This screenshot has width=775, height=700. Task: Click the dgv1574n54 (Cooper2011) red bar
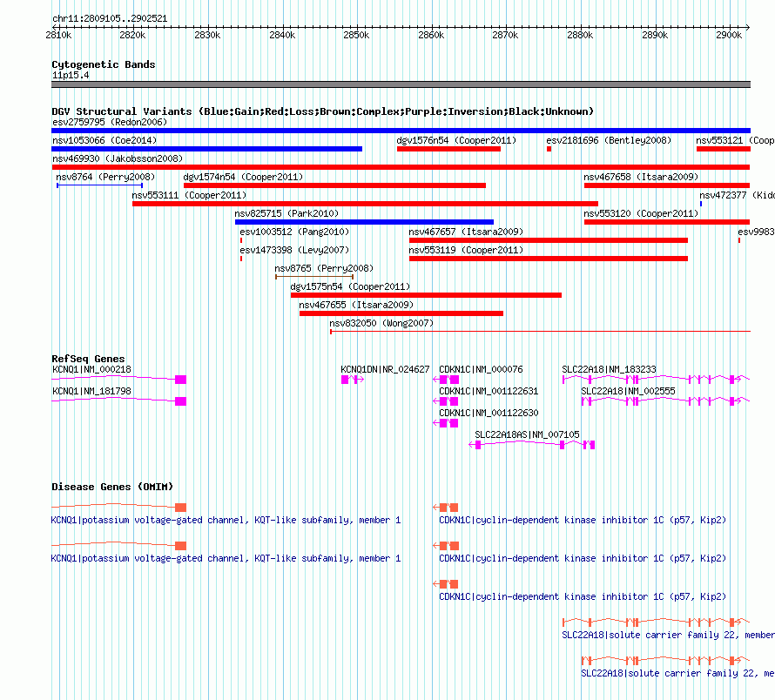334,185
